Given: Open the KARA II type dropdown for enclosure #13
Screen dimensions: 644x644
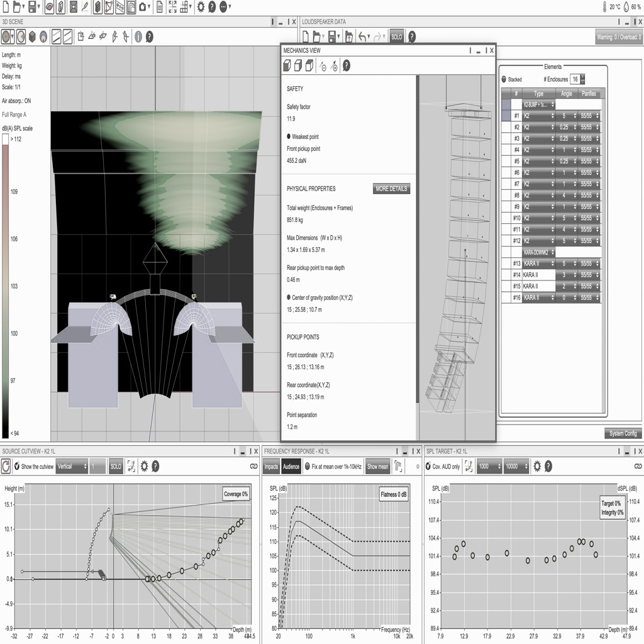Looking at the screenshot, I should point(538,264).
